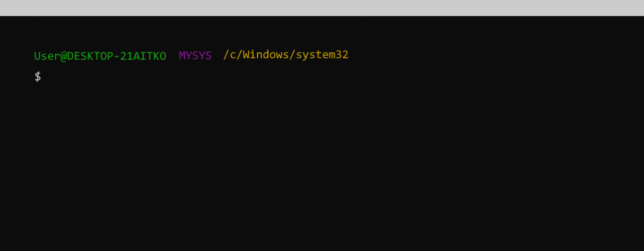Click the yellow /c/Windows/system32 path
The width and height of the screenshot is (644, 251).
(x=285, y=55)
